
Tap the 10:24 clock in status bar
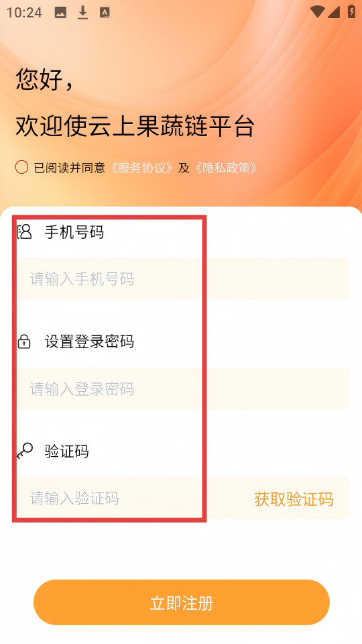click(x=24, y=13)
